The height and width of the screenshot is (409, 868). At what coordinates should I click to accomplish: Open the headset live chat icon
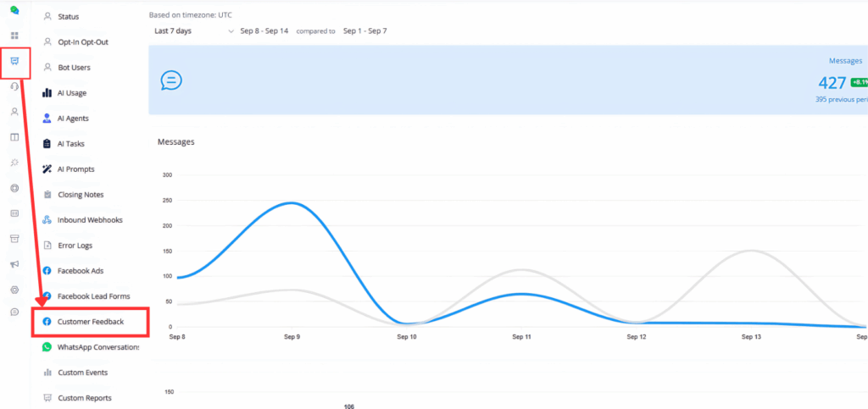[x=14, y=86]
